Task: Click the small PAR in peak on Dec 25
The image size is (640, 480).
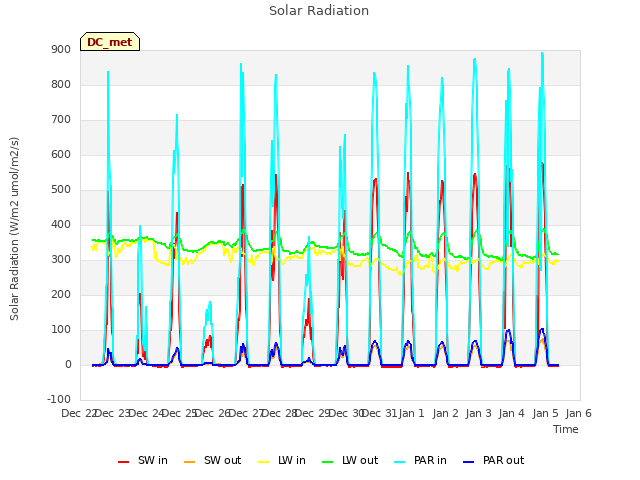Action: point(210,302)
